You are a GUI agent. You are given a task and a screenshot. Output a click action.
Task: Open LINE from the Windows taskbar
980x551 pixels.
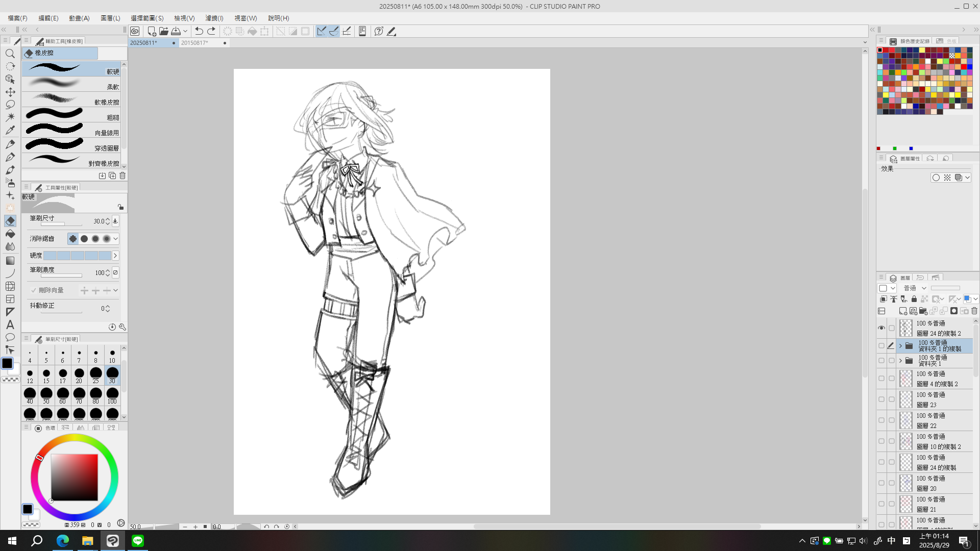click(x=138, y=541)
